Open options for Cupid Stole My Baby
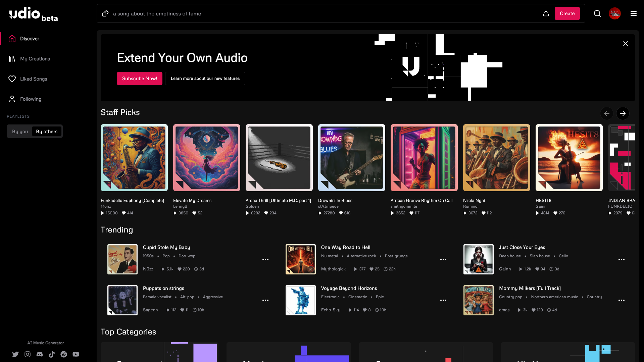The image size is (644, 362). tap(265, 259)
